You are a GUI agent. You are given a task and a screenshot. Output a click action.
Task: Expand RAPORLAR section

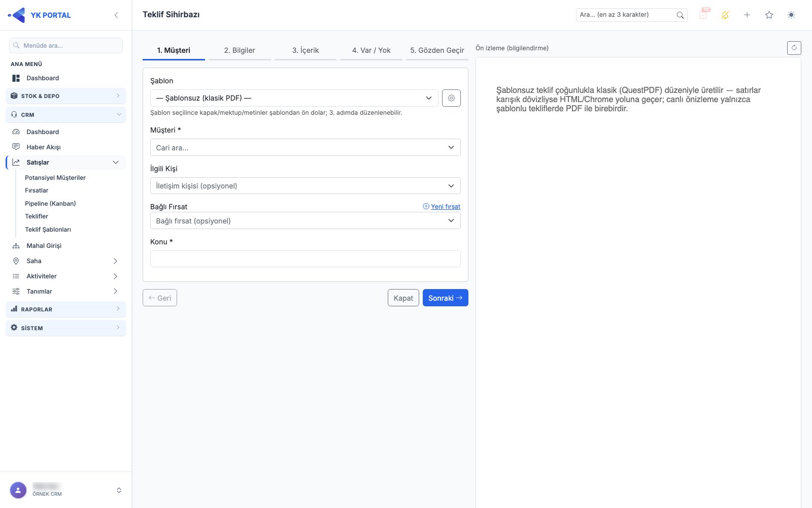click(x=66, y=309)
